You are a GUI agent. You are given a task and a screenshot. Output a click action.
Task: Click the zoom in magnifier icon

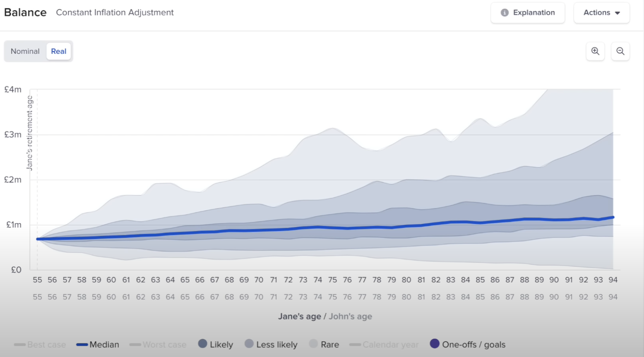pos(595,51)
